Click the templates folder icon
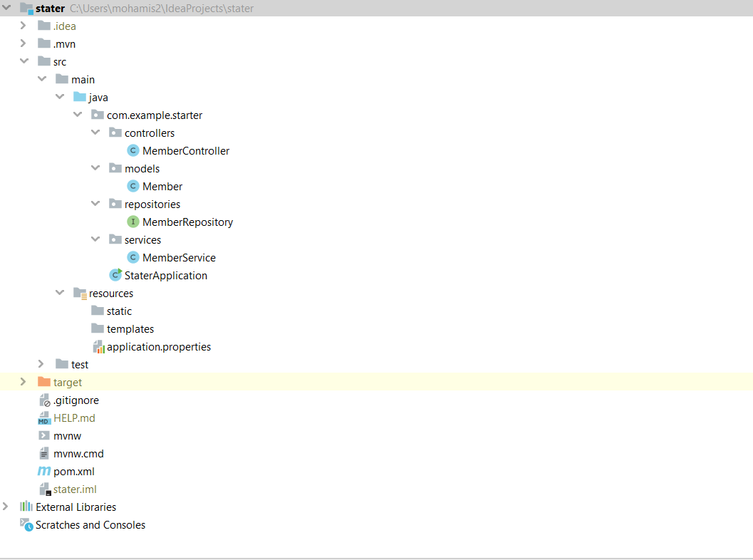The height and width of the screenshot is (560, 753). pos(98,328)
